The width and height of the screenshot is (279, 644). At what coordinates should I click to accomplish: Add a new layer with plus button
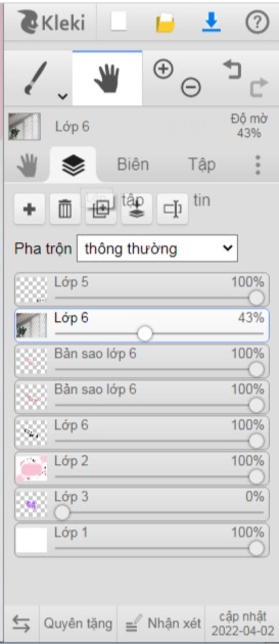(29, 209)
